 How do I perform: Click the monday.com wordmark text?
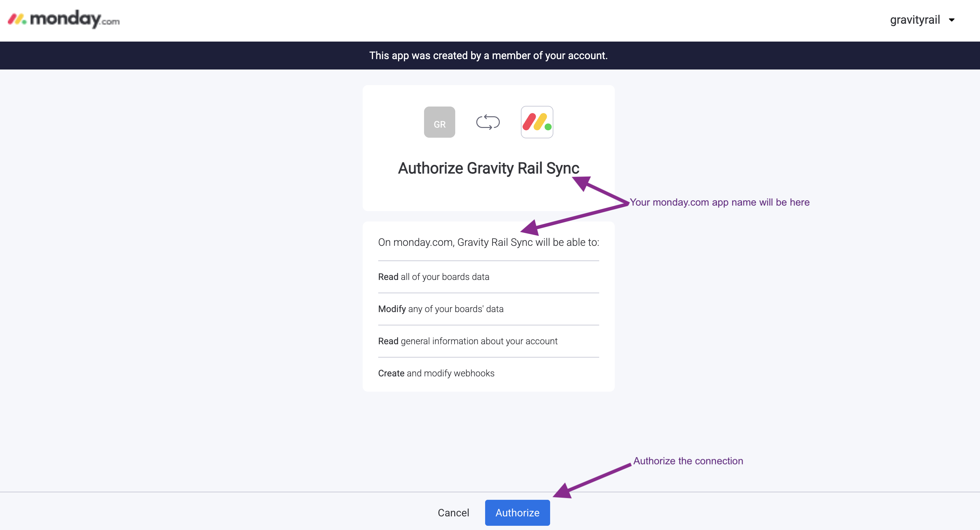(x=74, y=19)
